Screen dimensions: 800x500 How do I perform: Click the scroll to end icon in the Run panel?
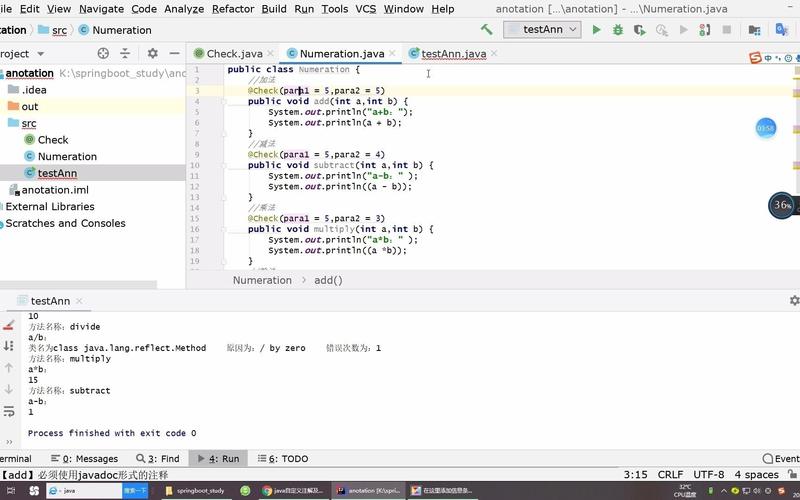pyautogui.click(x=8, y=346)
